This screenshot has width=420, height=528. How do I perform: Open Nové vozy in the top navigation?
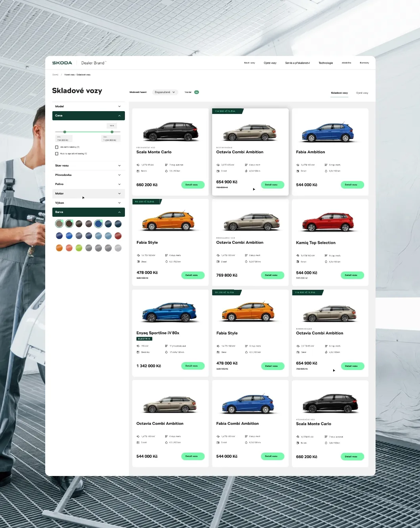(x=249, y=63)
